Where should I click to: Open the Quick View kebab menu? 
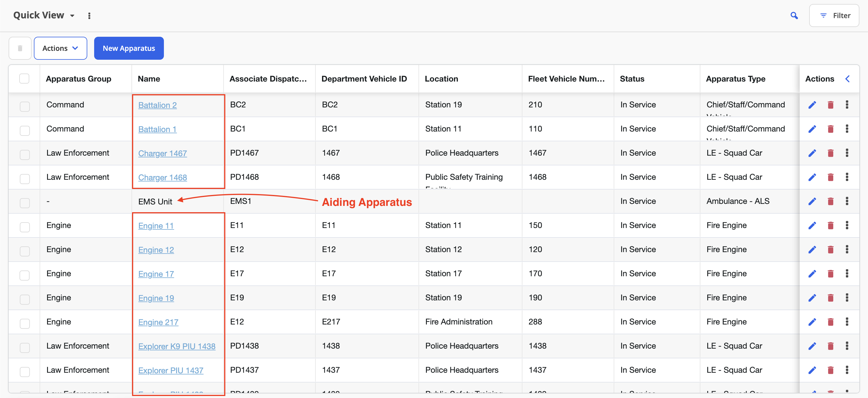(89, 16)
